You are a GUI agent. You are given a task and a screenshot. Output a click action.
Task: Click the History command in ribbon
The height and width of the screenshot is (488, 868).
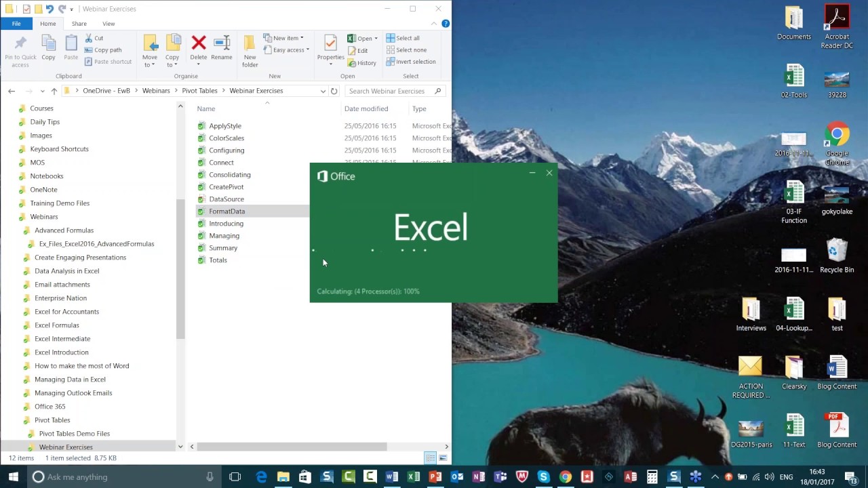[362, 63]
